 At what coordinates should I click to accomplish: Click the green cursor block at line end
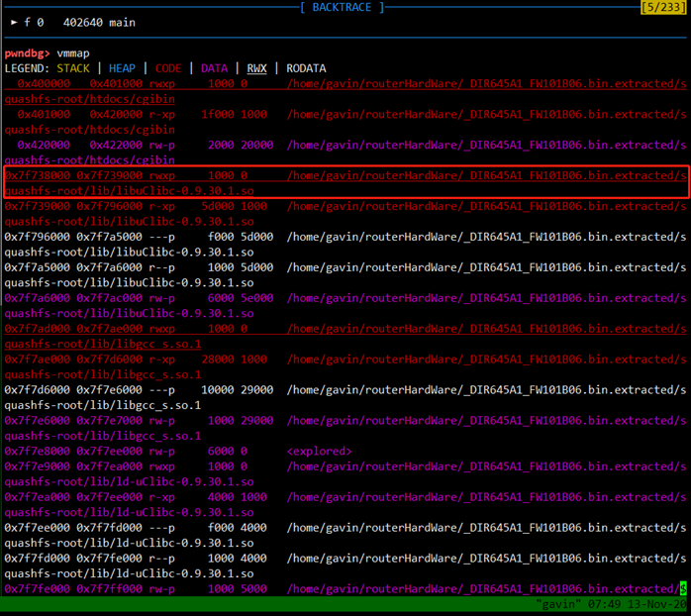click(x=683, y=588)
